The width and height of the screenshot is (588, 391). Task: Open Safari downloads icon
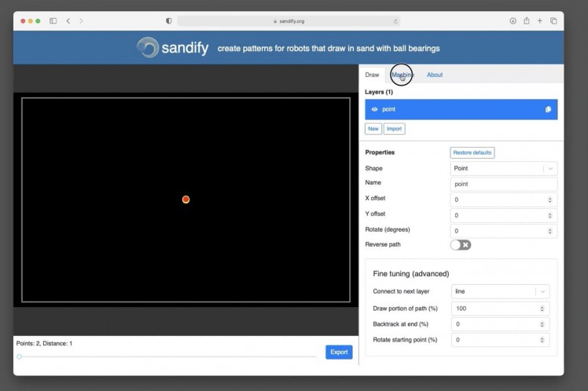point(513,21)
